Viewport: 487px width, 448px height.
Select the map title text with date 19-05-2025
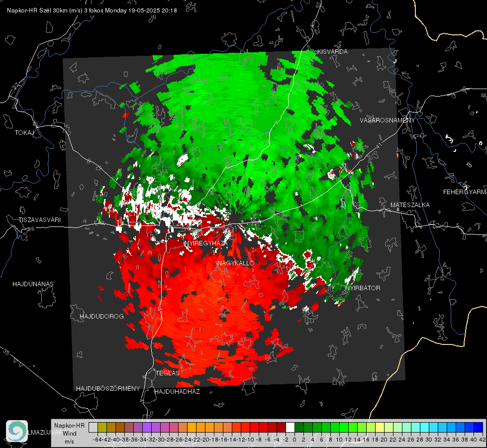pos(92,10)
